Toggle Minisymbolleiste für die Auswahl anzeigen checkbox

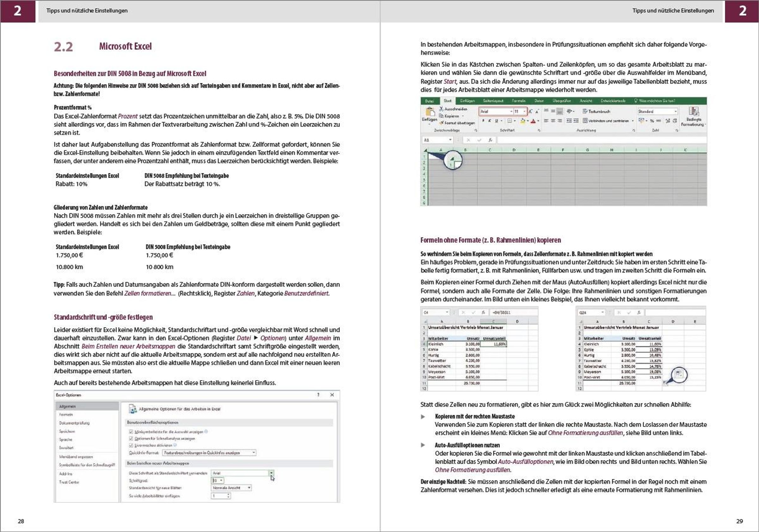131,432
